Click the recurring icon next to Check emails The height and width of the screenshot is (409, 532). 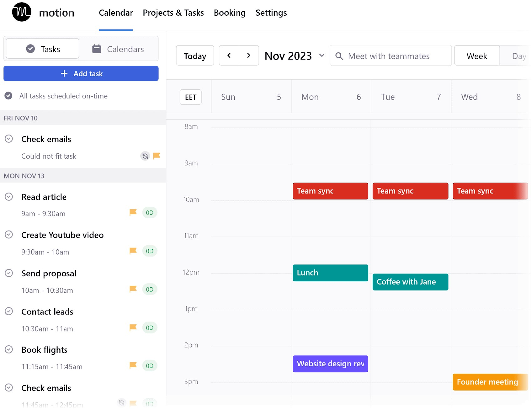[145, 156]
